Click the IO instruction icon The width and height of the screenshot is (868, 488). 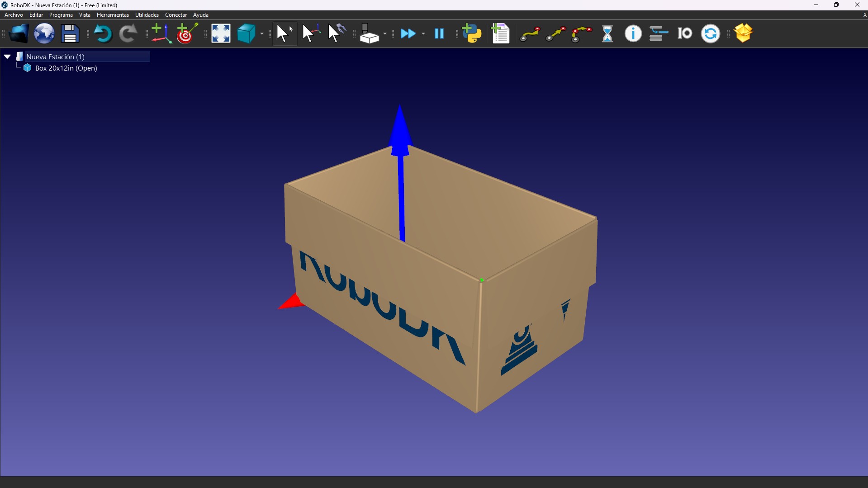(x=685, y=33)
